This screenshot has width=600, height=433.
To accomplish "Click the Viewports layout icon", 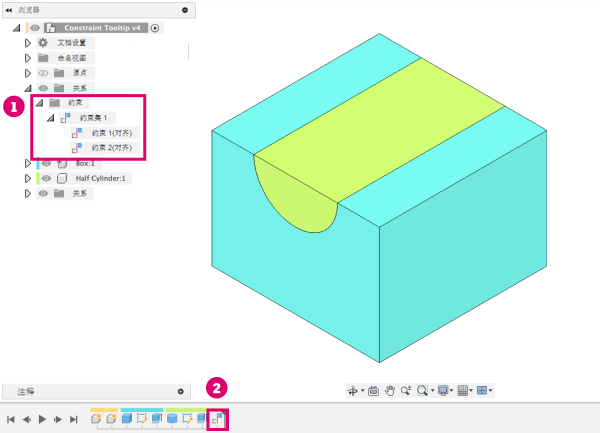I will click(482, 391).
